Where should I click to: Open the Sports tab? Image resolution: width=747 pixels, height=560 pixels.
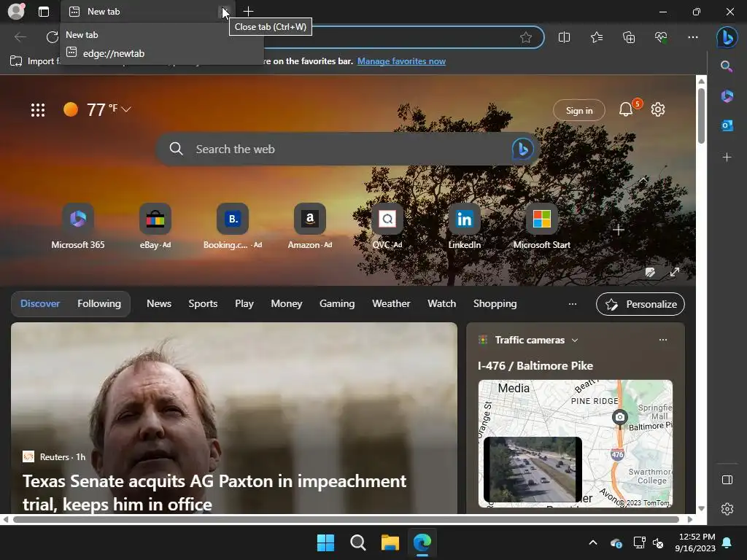coord(203,304)
